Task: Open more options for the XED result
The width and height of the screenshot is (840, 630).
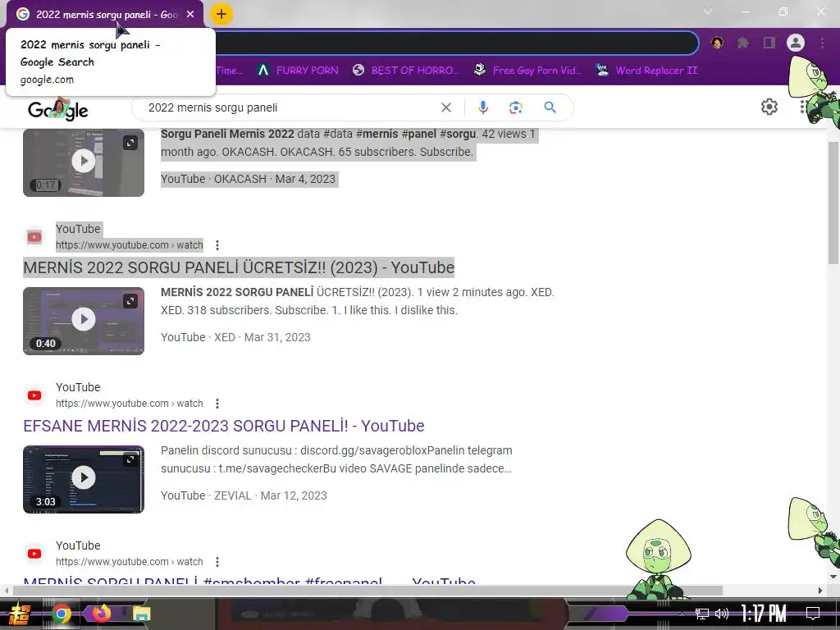Action: click(217, 245)
